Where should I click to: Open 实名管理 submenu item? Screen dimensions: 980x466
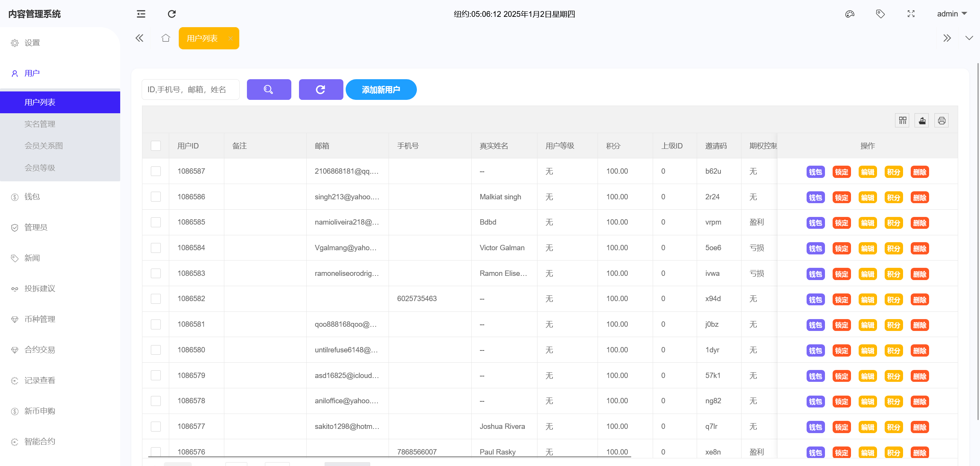(40, 124)
